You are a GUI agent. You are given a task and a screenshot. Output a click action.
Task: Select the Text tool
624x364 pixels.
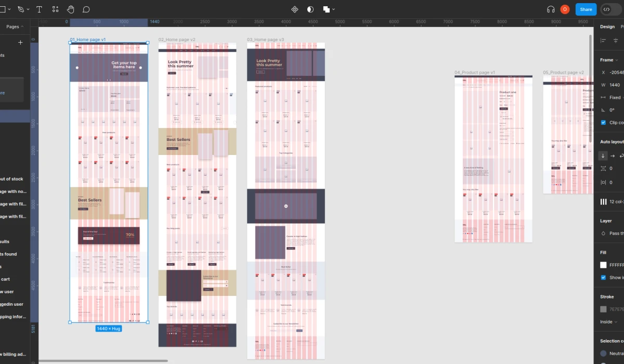[x=39, y=9]
